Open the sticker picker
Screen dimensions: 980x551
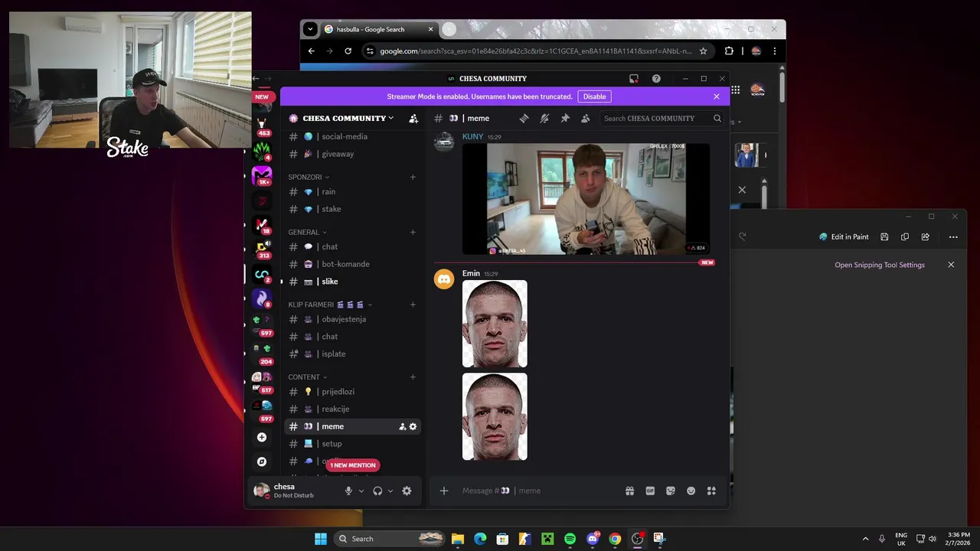click(671, 491)
